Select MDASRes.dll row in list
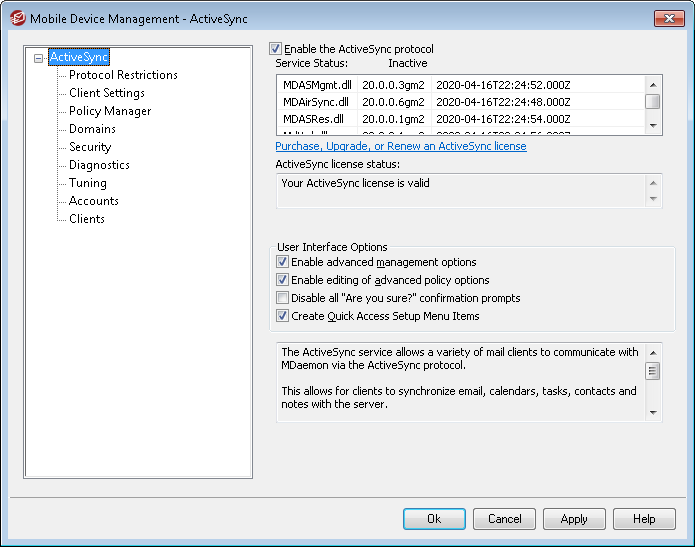 coord(461,119)
